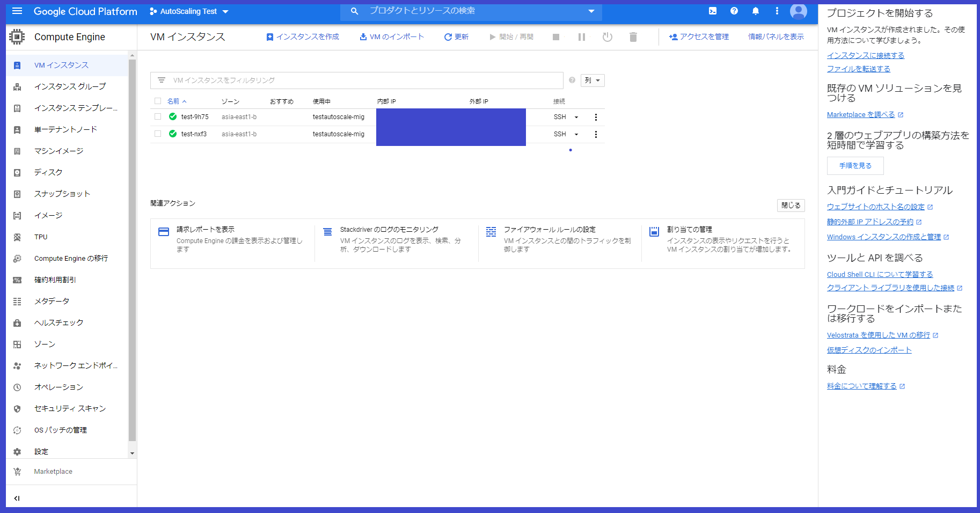Open the main navigation hamburger menu

(x=17, y=11)
